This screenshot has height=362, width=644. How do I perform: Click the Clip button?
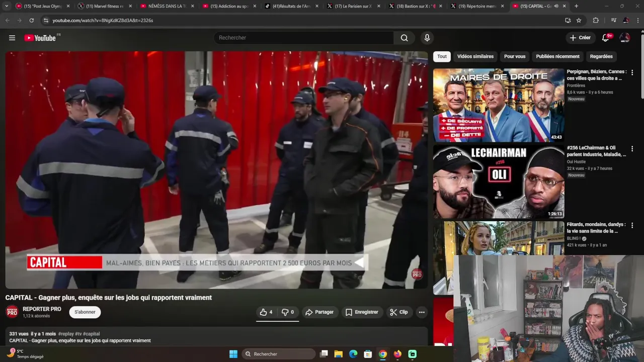[x=399, y=312]
